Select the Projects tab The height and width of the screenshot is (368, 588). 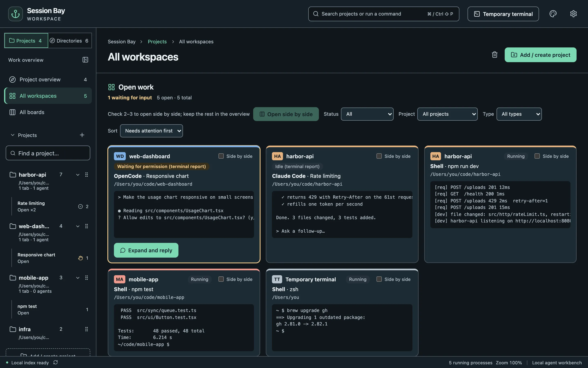coord(26,41)
